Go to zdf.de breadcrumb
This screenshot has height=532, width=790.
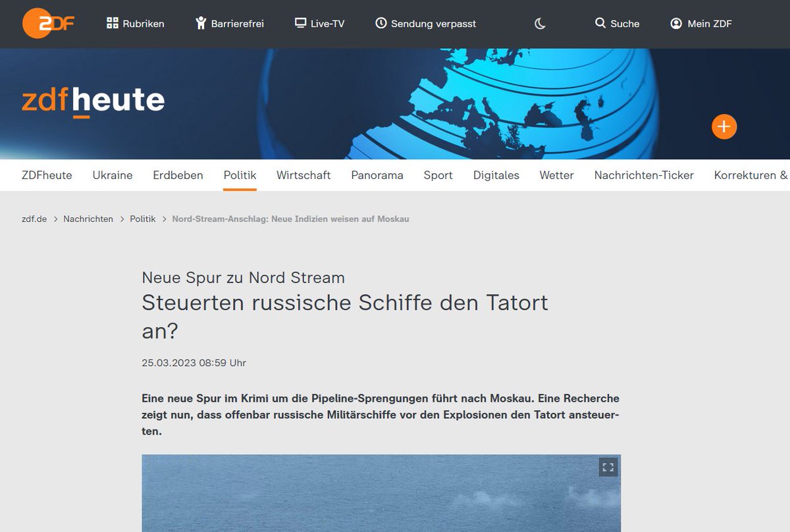(34, 219)
